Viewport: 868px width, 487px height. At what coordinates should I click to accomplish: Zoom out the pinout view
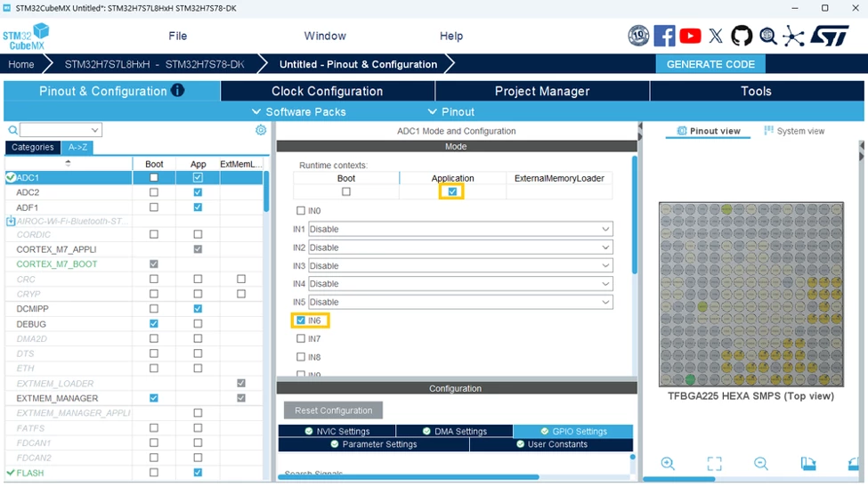[x=760, y=463]
